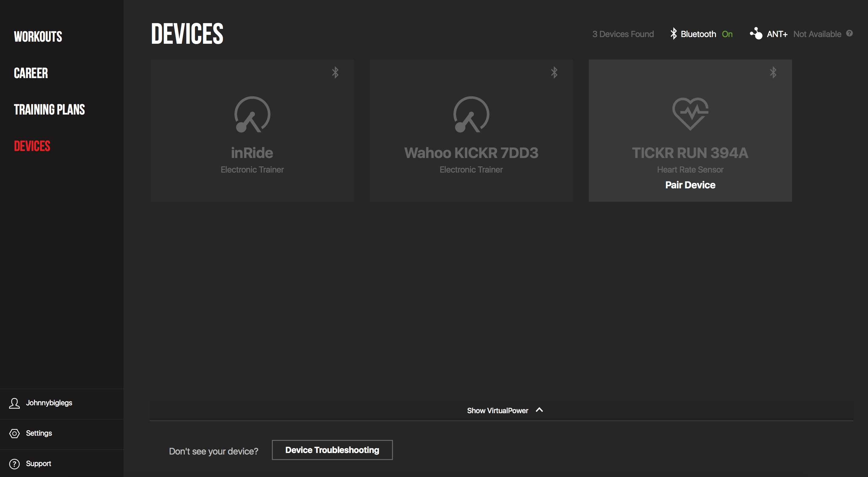The image size is (868, 477).
Task: Click the ANT+ help question mark icon
Action: [849, 33]
